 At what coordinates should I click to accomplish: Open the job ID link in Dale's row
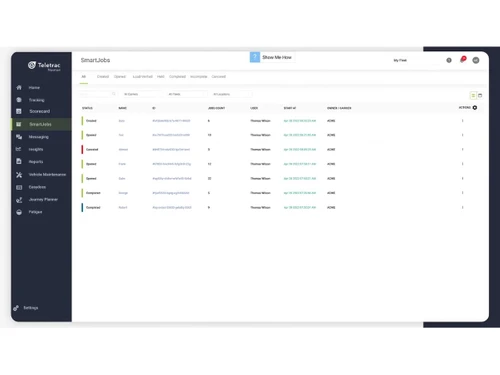[x=172, y=178]
